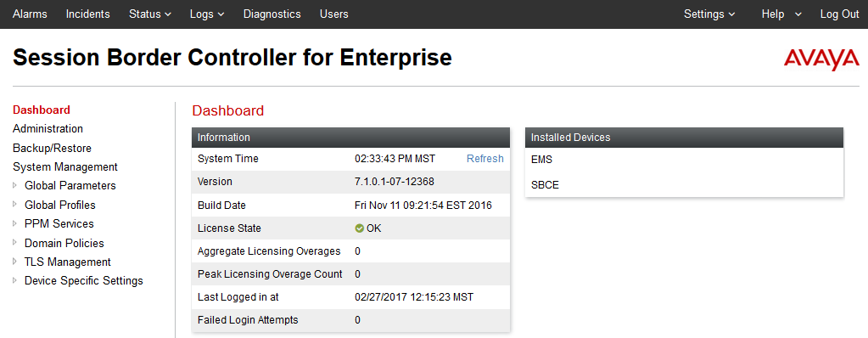868x338 pixels.
Task: Click the green License State OK icon
Action: pos(359,228)
